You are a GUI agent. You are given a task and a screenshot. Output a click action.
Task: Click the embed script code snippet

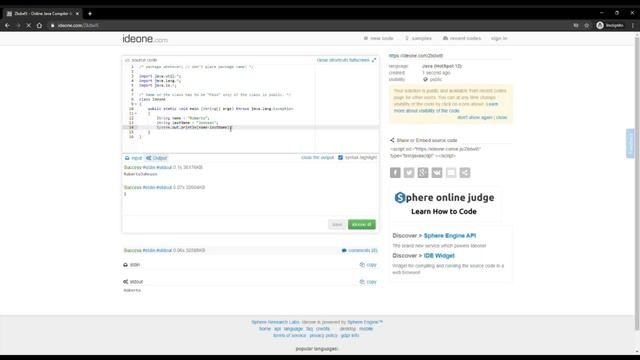pyautogui.click(x=435, y=152)
